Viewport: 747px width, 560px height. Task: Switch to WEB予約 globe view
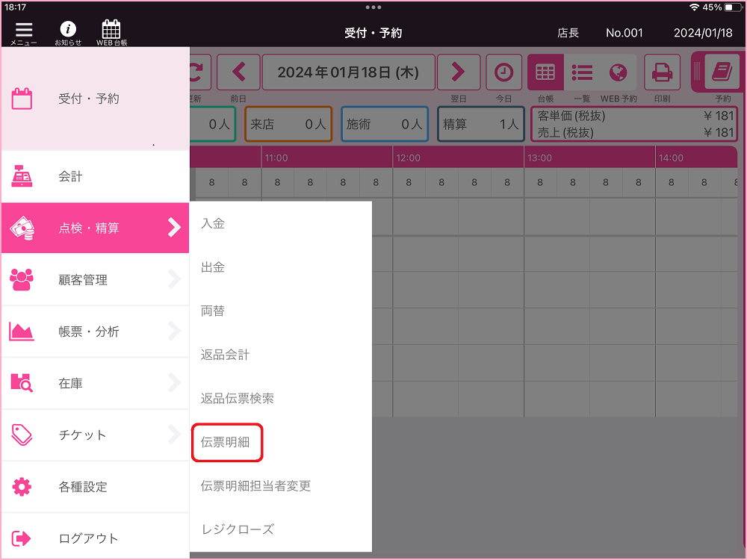618,72
